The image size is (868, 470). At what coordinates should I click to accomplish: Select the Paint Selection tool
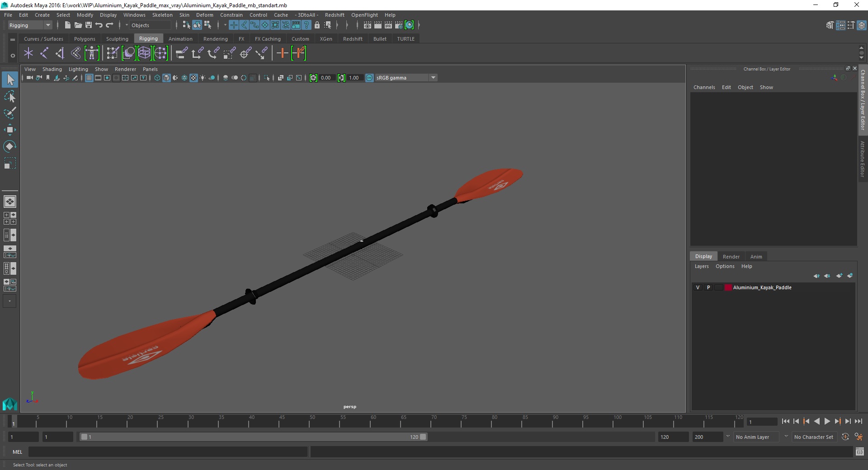pos(10,113)
